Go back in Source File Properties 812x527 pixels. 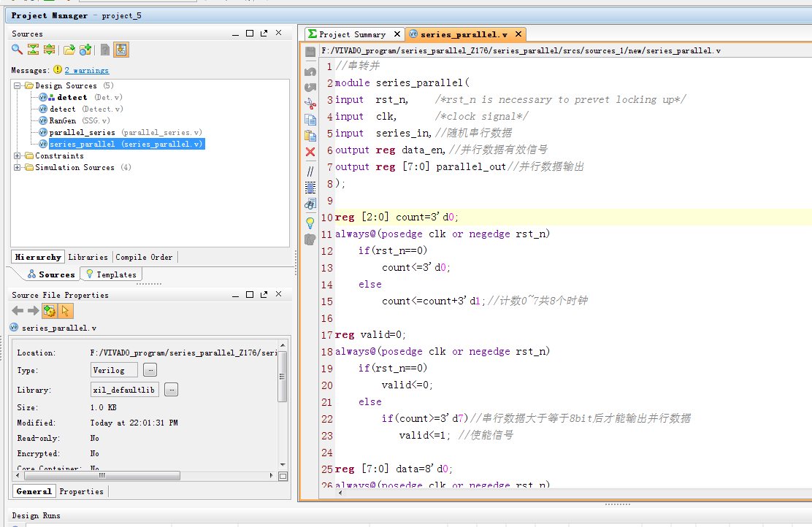[x=18, y=311]
